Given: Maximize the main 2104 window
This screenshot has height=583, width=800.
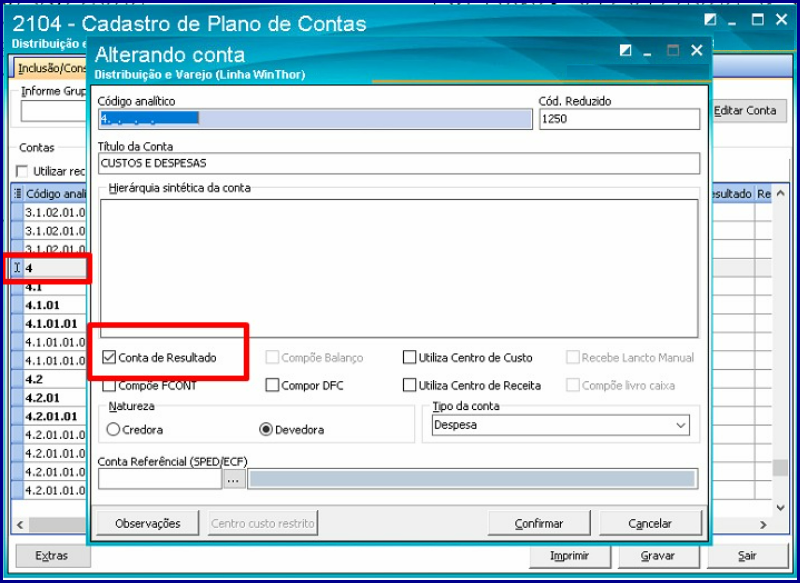Looking at the screenshot, I should (x=758, y=20).
